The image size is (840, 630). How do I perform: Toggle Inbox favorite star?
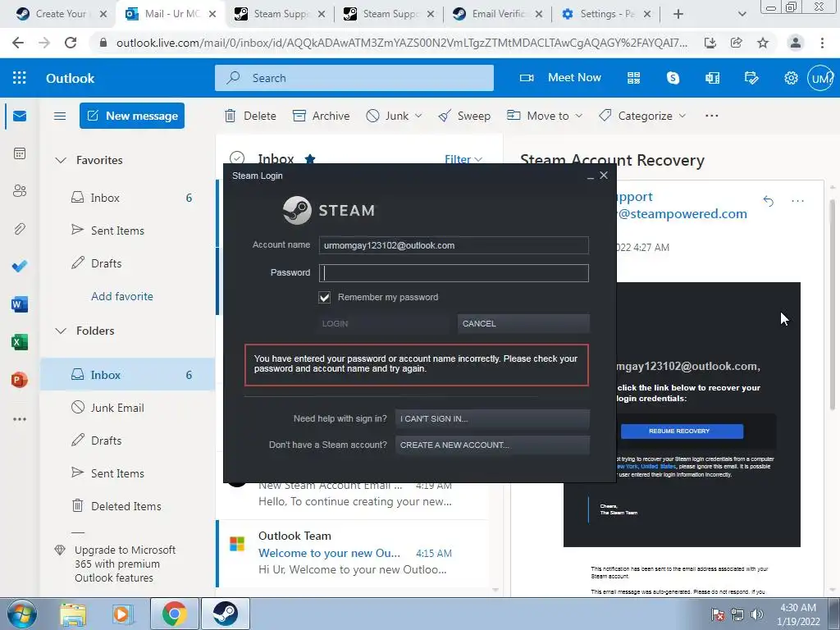(x=309, y=158)
